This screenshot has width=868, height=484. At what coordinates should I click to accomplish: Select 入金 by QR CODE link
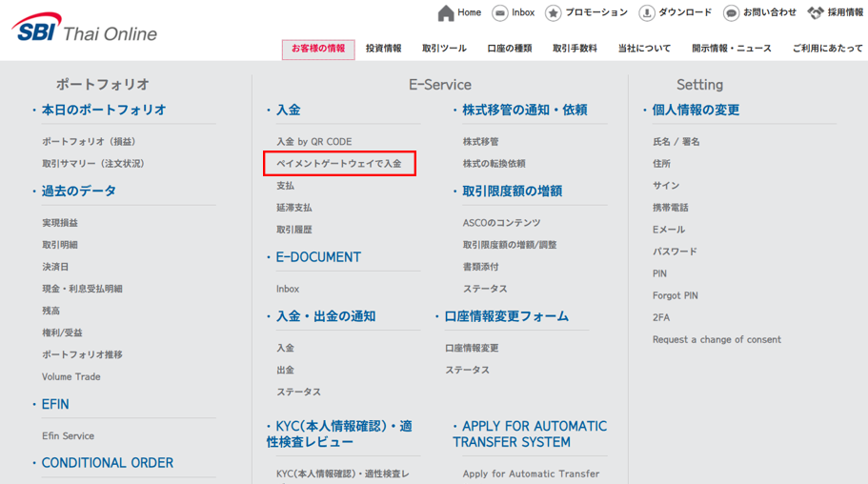tap(314, 142)
